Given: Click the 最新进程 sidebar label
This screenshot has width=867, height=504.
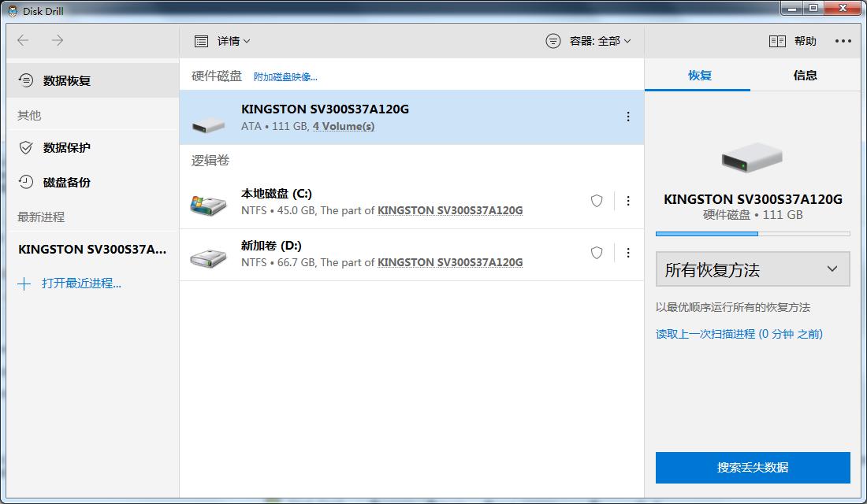Looking at the screenshot, I should coord(41,217).
